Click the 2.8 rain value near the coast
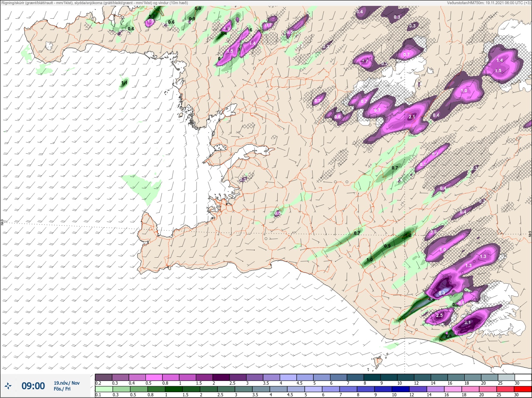The width and height of the screenshot is (532, 398). tap(448, 337)
